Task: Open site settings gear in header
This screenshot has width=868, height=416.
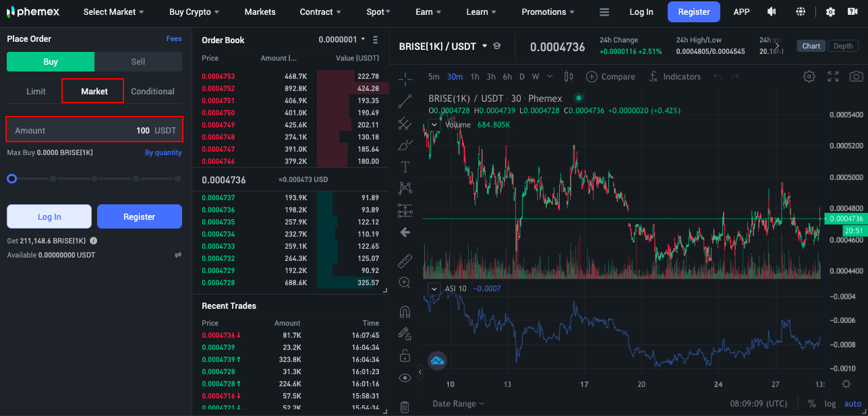Action: 830,12
